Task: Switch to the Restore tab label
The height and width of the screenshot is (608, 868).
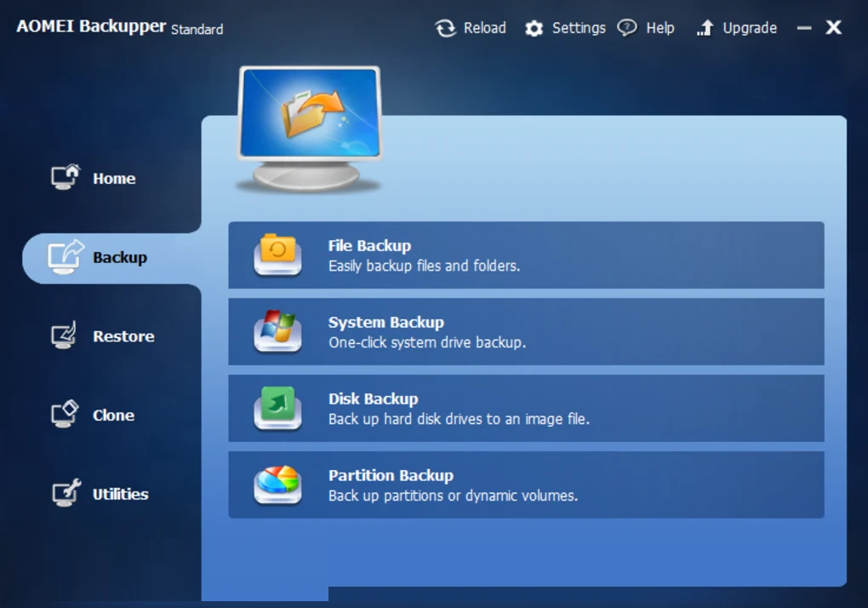Action: pyautogui.click(x=123, y=336)
